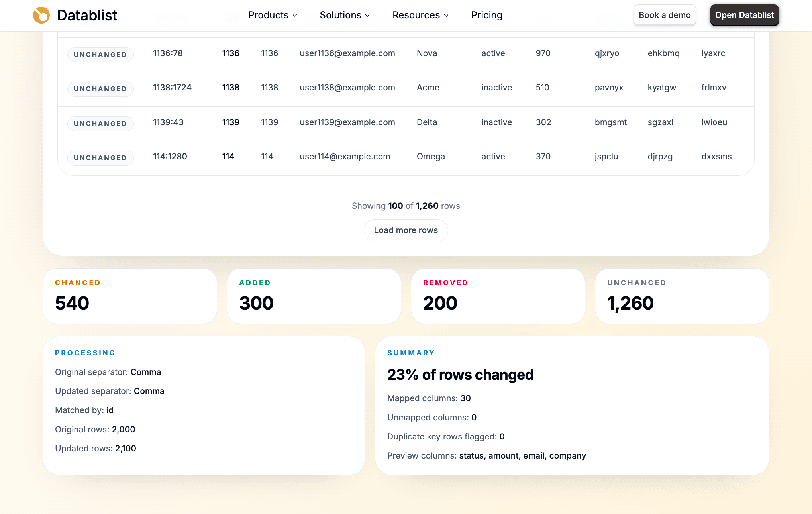Click the cell dxxsms
Viewport: 812px width, 514px height.
click(x=716, y=157)
